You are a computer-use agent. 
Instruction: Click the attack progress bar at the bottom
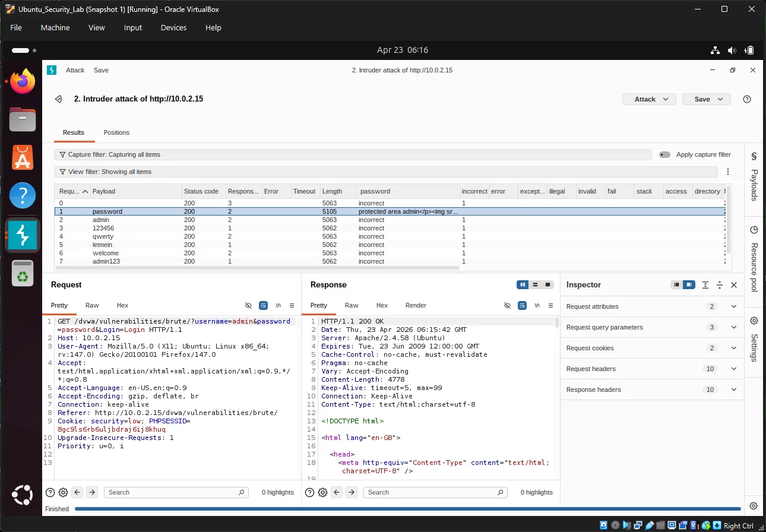[392, 509]
